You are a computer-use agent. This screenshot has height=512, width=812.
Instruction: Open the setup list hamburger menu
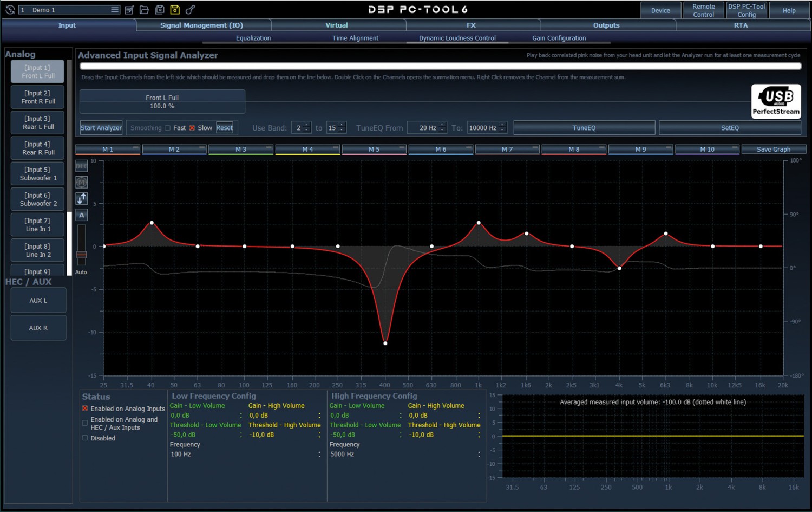(x=115, y=10)
